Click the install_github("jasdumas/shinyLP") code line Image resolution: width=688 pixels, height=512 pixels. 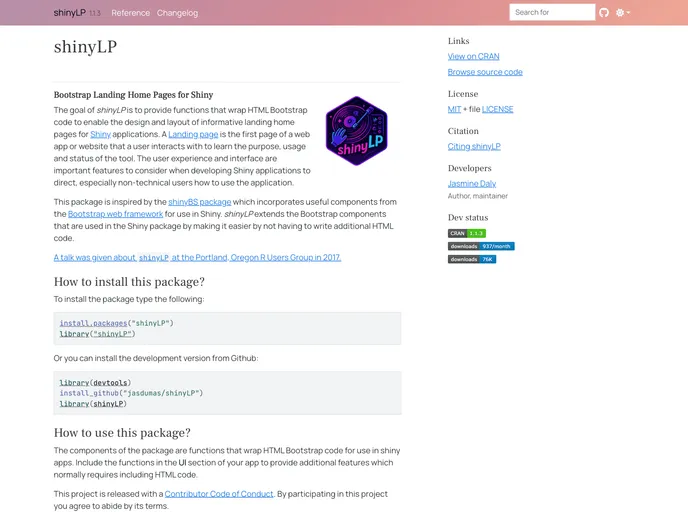pos(131,393)
